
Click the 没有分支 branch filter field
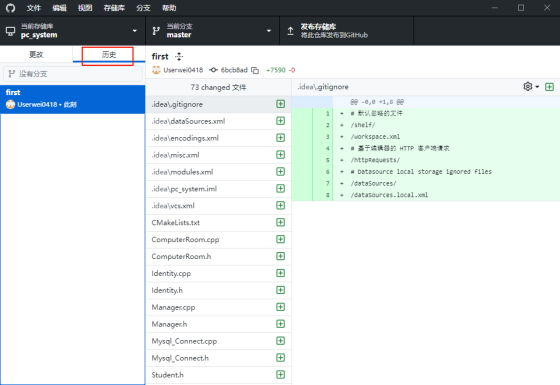72,74
